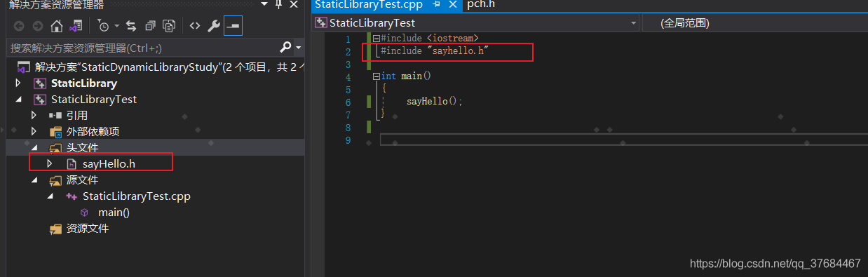Select the 资源文件 folder item

click(x=88, y=229)
